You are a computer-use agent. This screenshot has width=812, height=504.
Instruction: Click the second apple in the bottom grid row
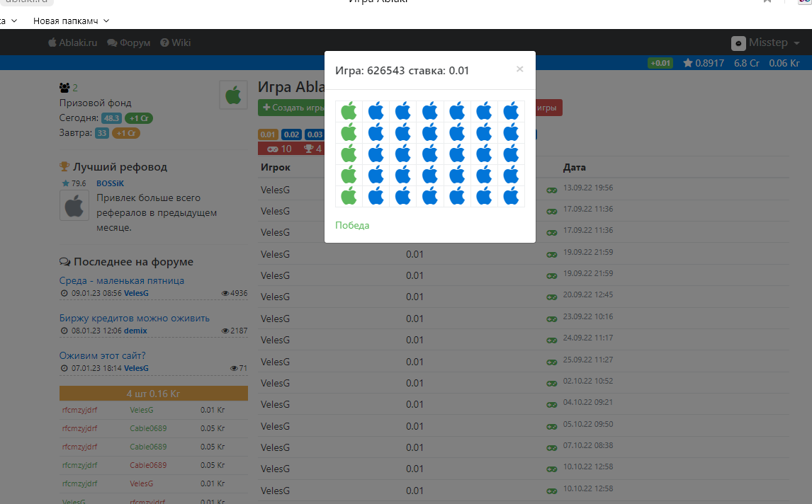pyautogui.click(x=376, y=196)
